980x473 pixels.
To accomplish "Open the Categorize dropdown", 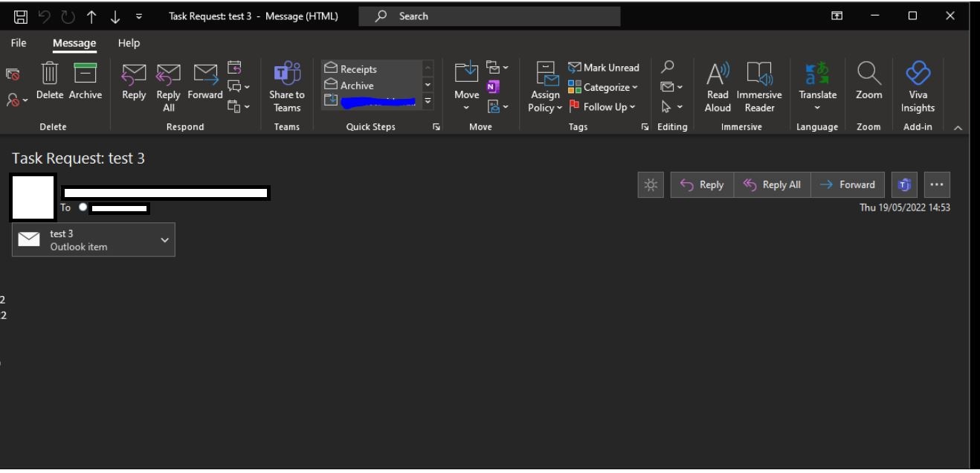I will [604, 87].
